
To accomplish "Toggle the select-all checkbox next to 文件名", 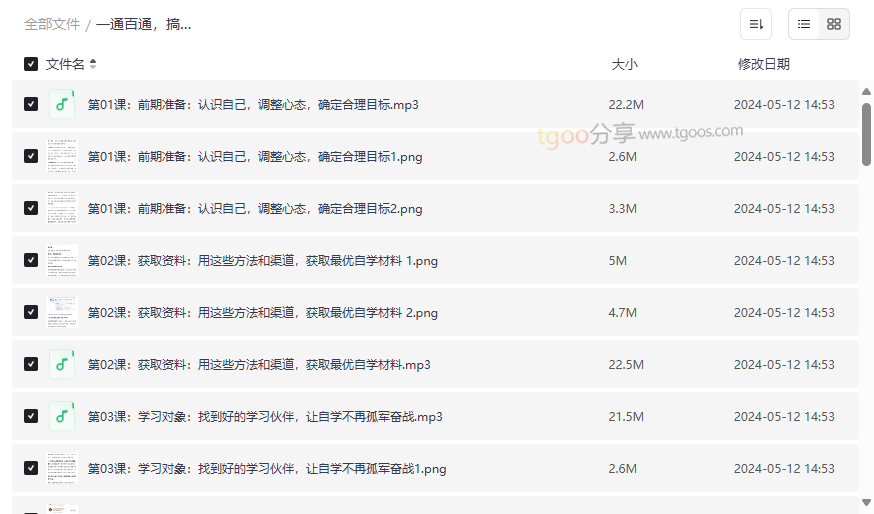I will coord(31,64).
